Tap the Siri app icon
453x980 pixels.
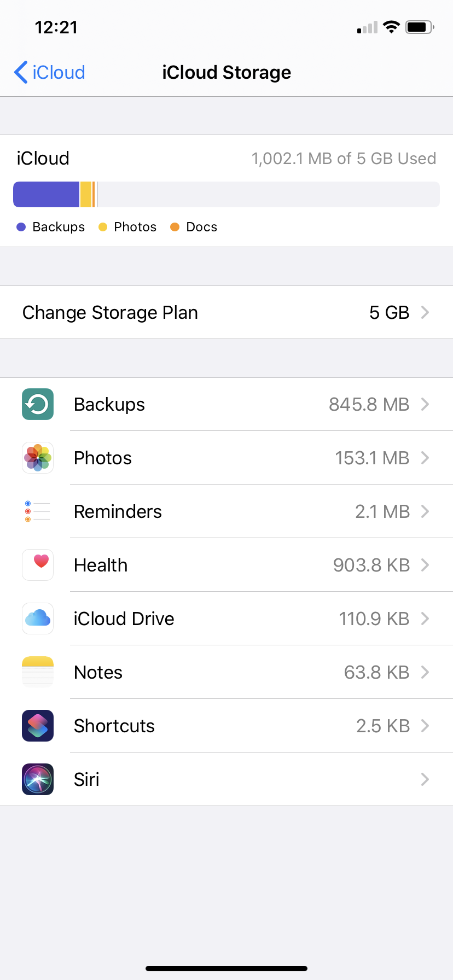(x=38, y=779)
